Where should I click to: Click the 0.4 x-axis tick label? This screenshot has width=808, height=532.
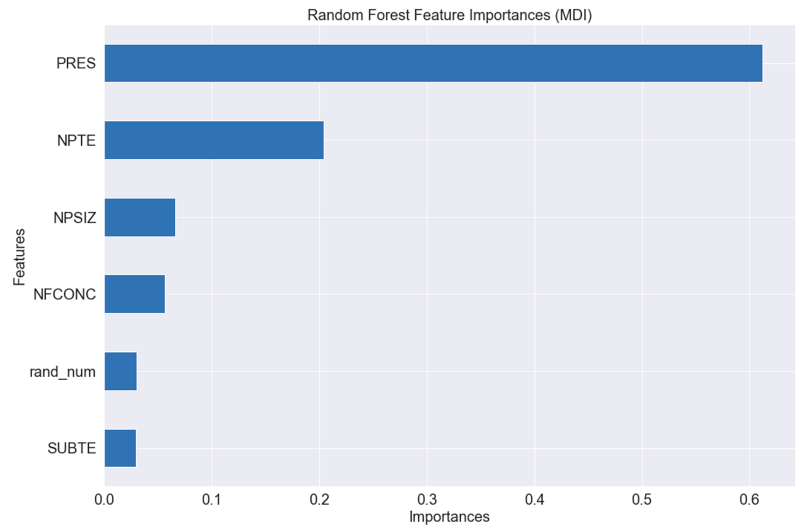[534, 500]
